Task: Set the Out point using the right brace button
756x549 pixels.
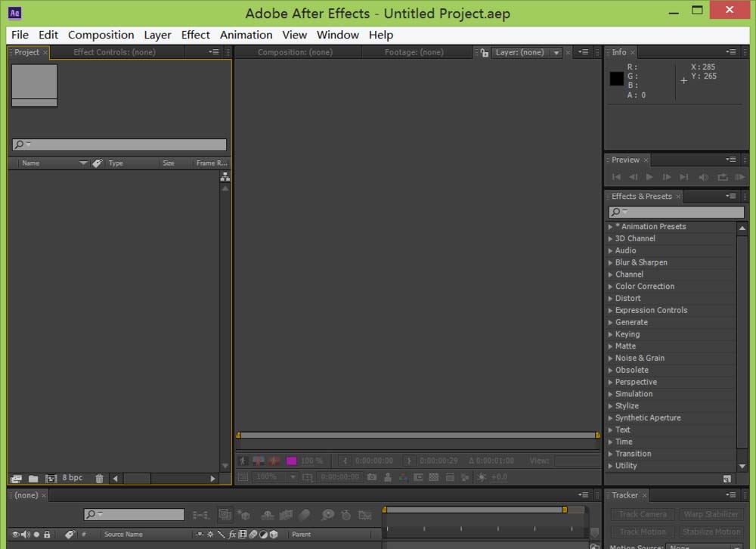Action: (409, 461)
